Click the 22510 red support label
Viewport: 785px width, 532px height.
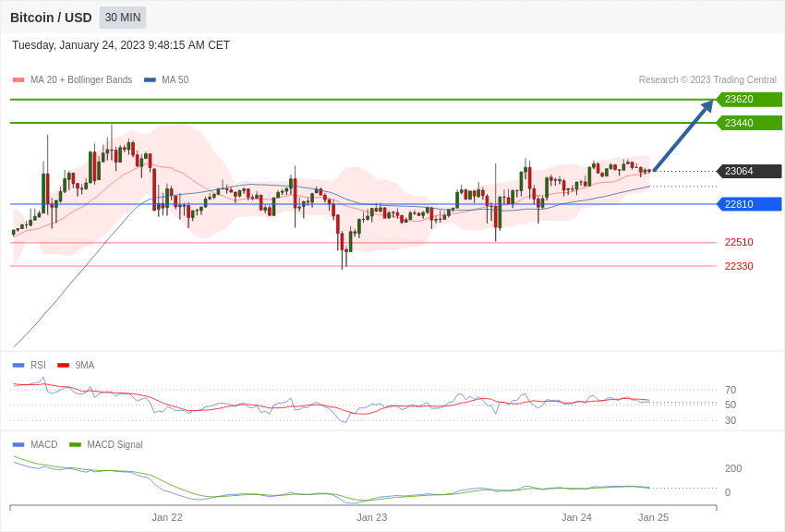click(739, 242)
